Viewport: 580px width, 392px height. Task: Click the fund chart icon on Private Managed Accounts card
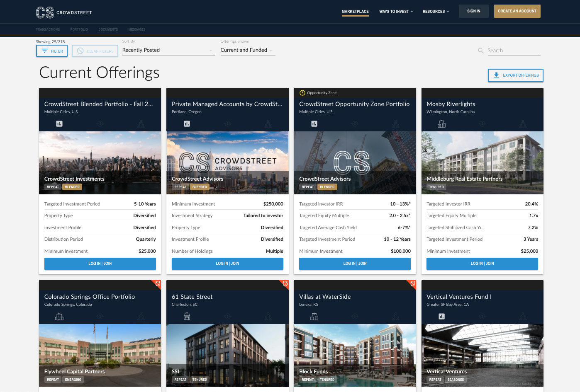tap(187, 124)
